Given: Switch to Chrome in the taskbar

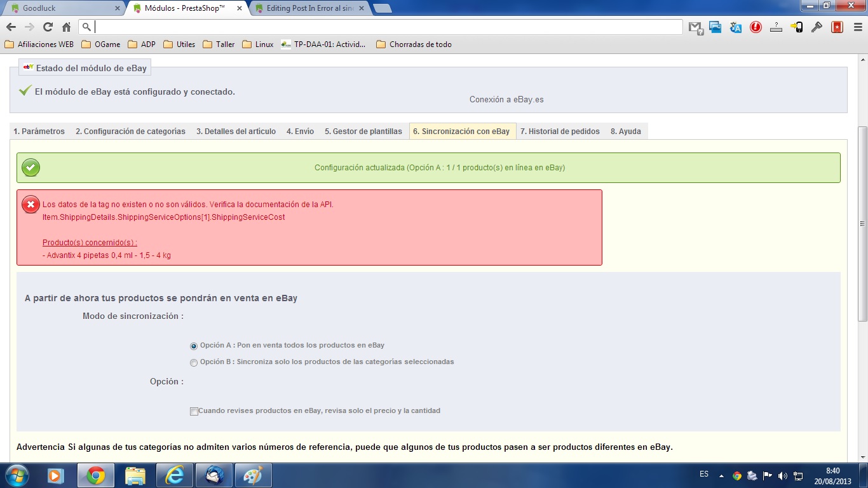Looking at the screenshot, I should [96, 475].
